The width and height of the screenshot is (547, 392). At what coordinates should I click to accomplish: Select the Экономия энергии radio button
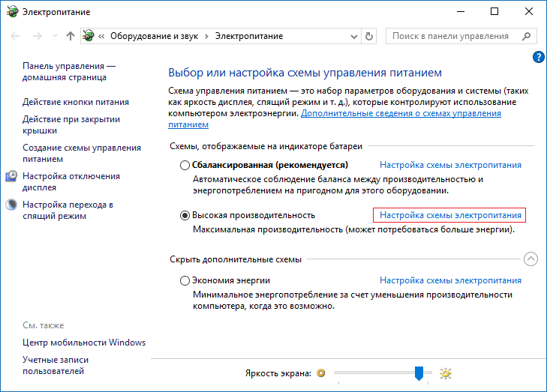click(185, 280)
